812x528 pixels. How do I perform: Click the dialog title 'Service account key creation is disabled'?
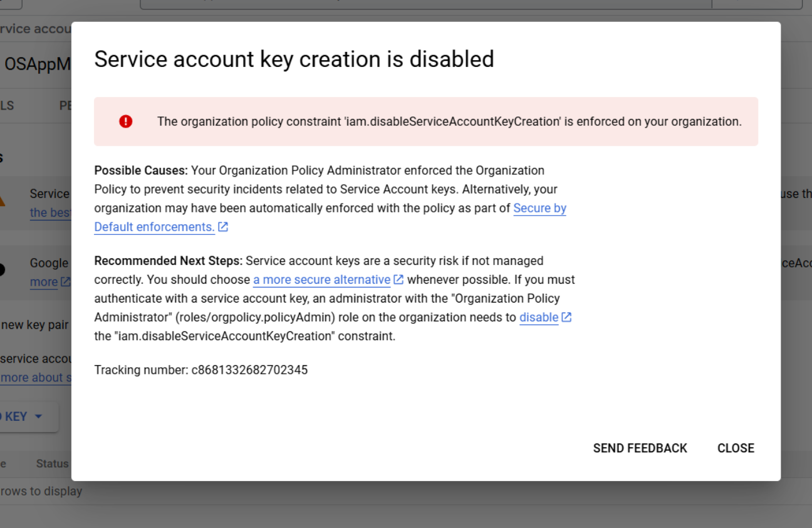[x=294, y=60]
